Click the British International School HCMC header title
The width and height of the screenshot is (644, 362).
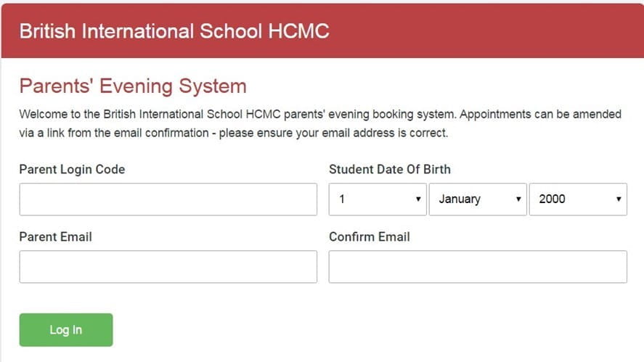[174, 31]
